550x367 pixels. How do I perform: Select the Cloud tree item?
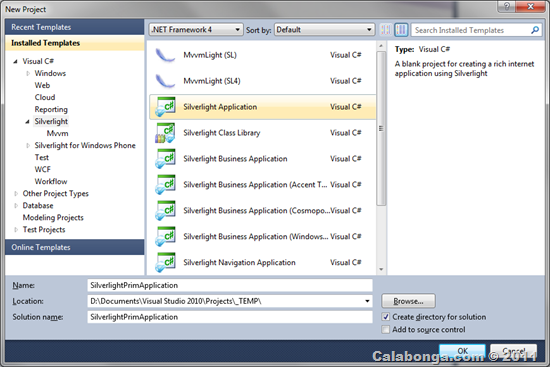pyautogui.click(x=45, y=97)
